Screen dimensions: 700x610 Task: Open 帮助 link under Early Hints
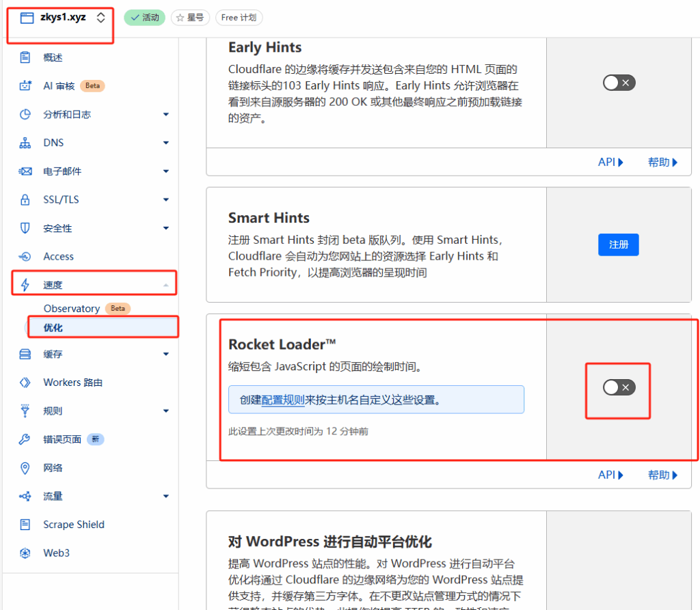[x=662, y=162]
